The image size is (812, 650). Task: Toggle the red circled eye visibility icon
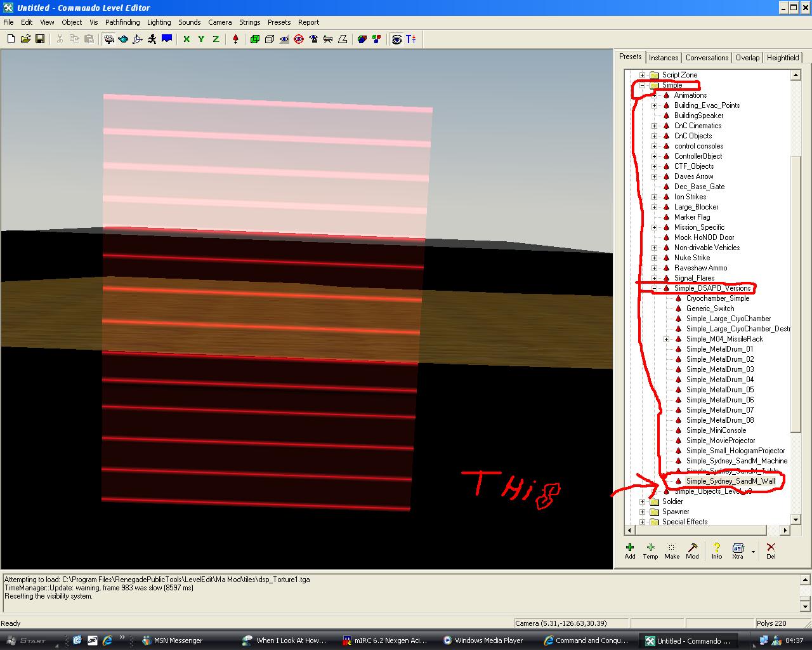click(x=299, y=39)
